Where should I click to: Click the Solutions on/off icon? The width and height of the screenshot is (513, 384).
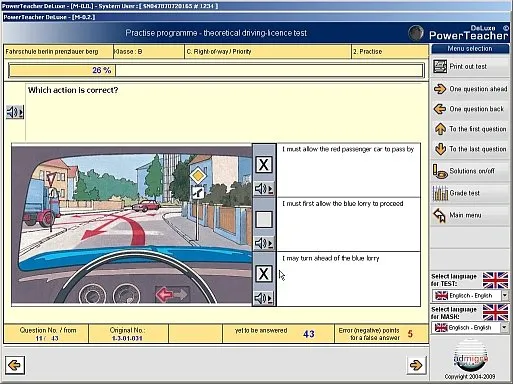coord(440,171)
